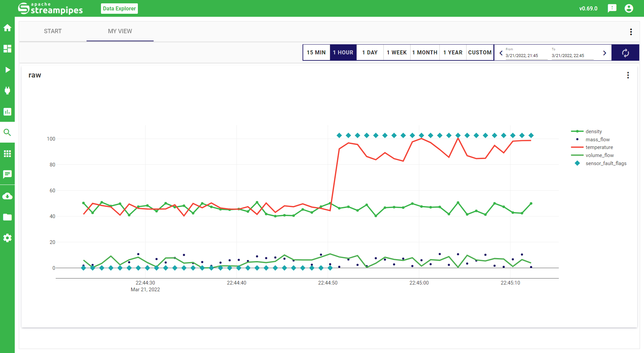Select the 15 MIN time range
Image resolution: width=644 pixels, height=353 pixels.
coord(316,53)
